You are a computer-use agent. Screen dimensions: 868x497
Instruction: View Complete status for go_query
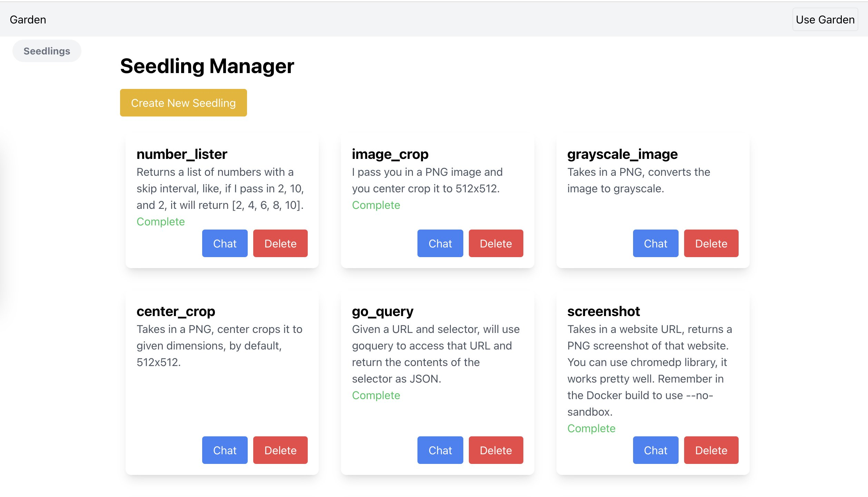click(x=376, y=395)
